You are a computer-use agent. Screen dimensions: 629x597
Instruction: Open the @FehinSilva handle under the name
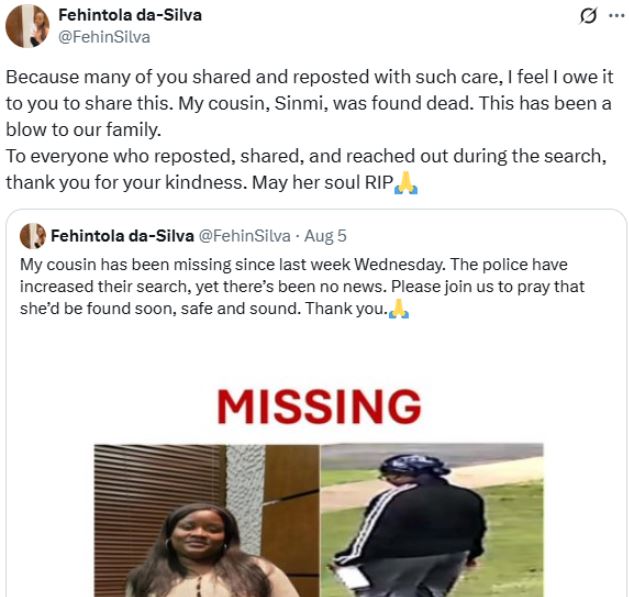104,37
